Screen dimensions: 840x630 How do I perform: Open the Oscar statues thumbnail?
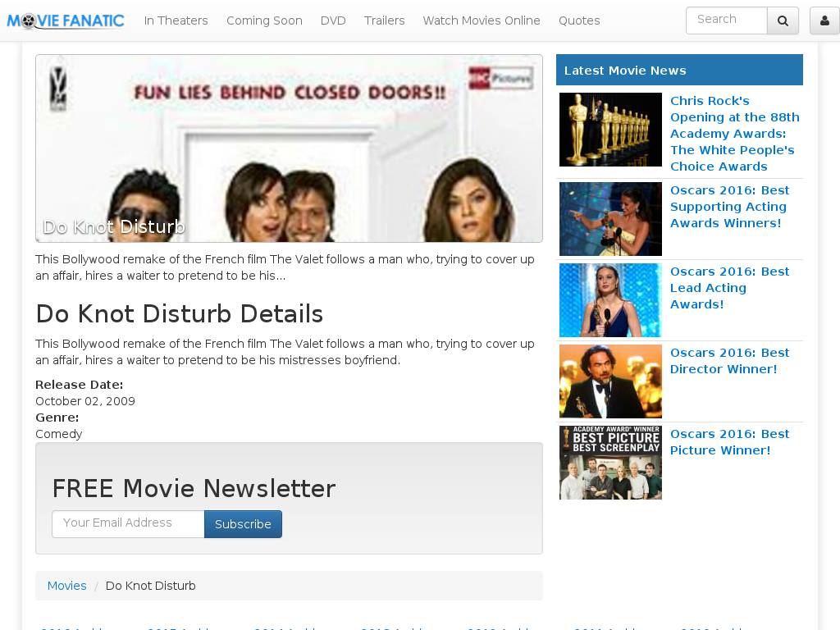tap(610, 130)
